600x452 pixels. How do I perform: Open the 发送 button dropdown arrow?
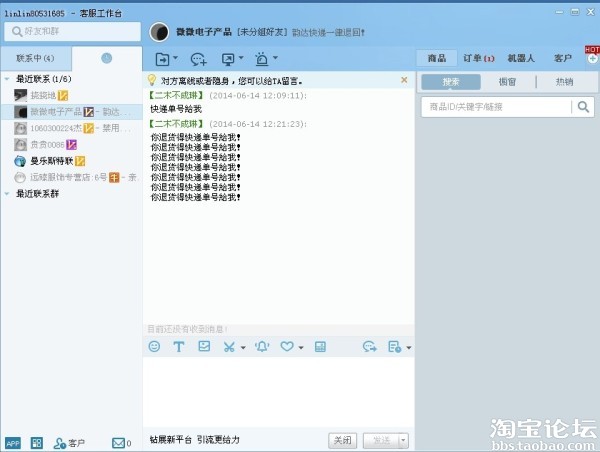(x=403, y=441)
